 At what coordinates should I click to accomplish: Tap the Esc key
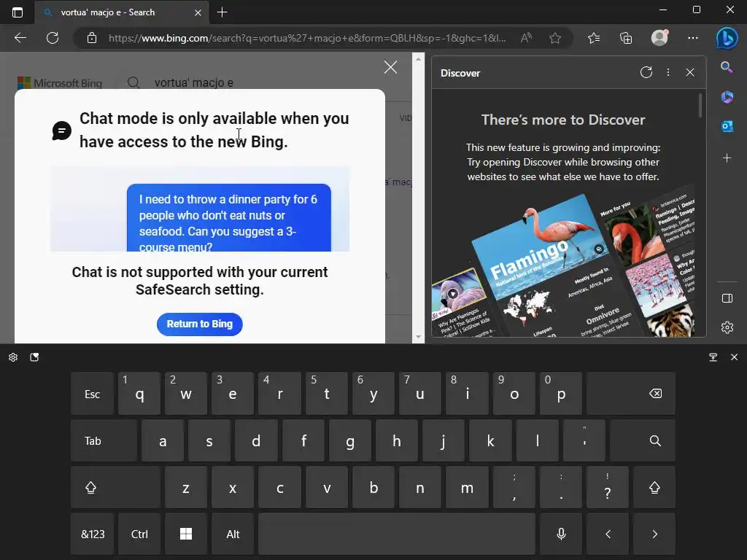coord(92,394)
